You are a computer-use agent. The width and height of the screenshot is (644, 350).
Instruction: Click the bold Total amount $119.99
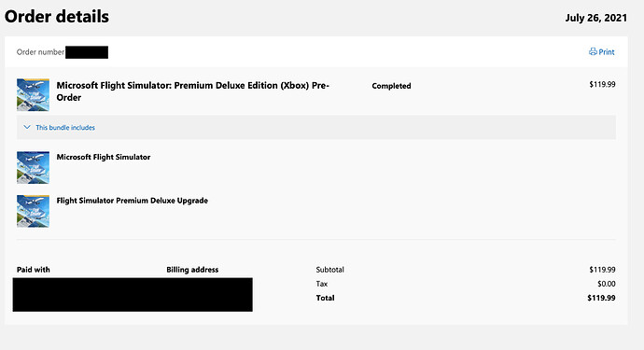(601, 298)
